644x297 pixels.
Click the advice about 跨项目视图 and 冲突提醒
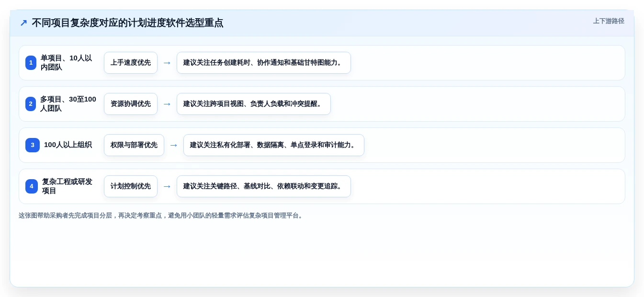pyautogui.click(x=254, y=104)
